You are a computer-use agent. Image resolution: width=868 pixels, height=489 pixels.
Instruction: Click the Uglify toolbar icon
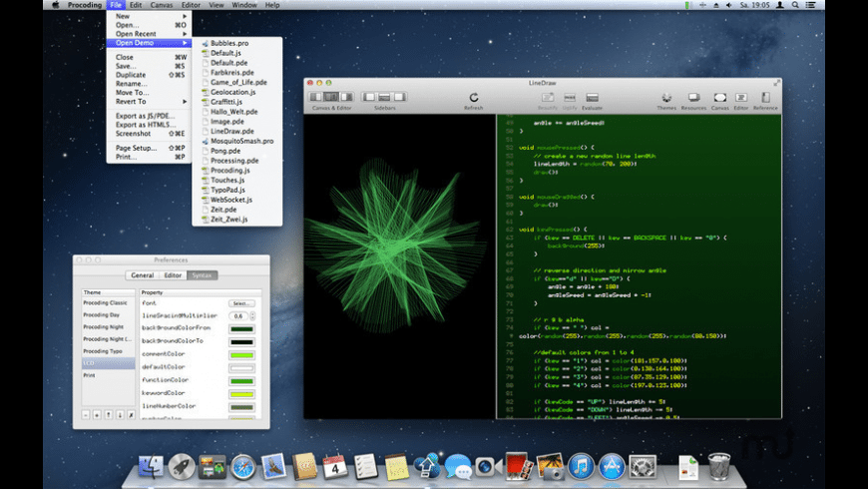570,98
